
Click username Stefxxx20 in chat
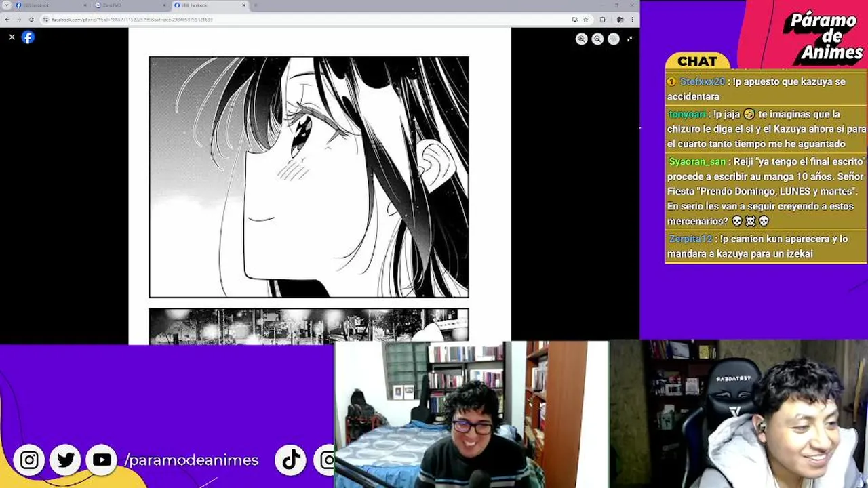click(703, 81)
